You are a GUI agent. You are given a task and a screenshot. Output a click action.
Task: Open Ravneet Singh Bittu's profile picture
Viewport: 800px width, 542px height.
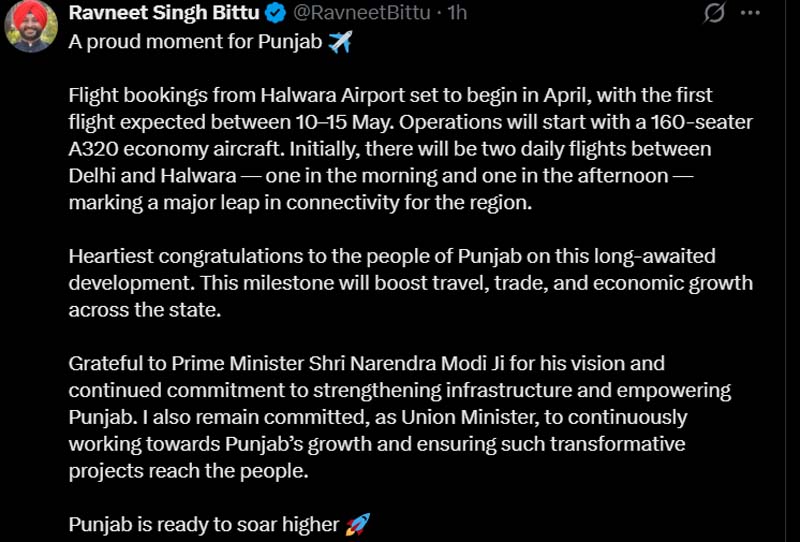click(x=32, y=25)
